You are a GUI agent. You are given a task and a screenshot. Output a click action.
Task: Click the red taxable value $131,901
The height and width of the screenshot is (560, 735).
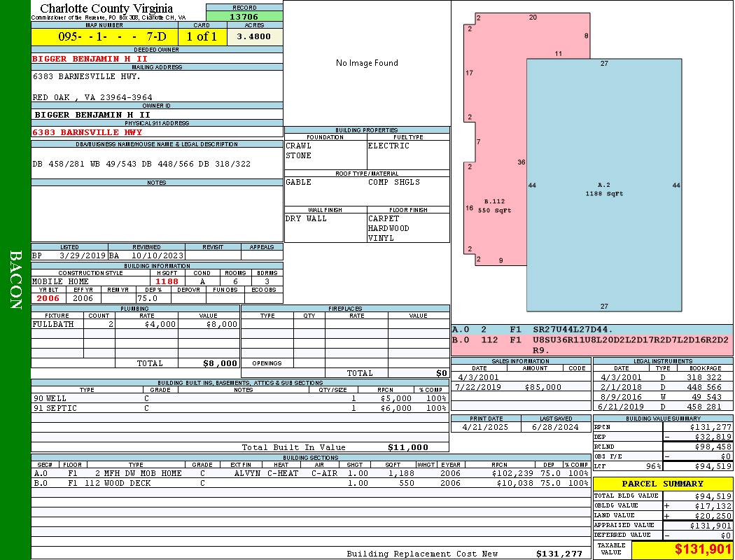682,549
